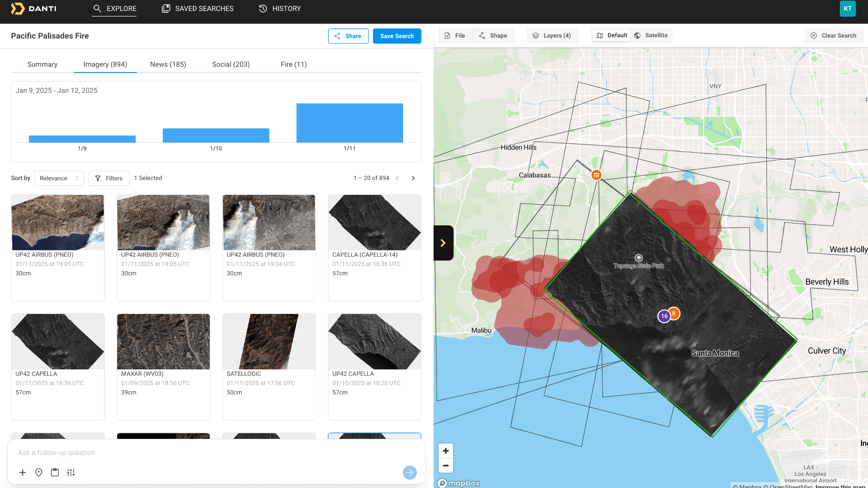Click the File upload icon above the map
Viewport: 868px width, 488px height.
pos(455,36)
